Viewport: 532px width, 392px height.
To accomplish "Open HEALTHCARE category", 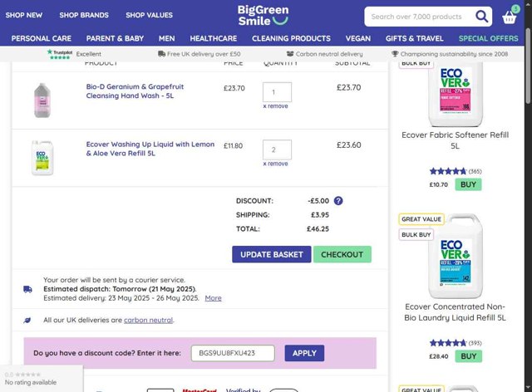I will (214, 39).
